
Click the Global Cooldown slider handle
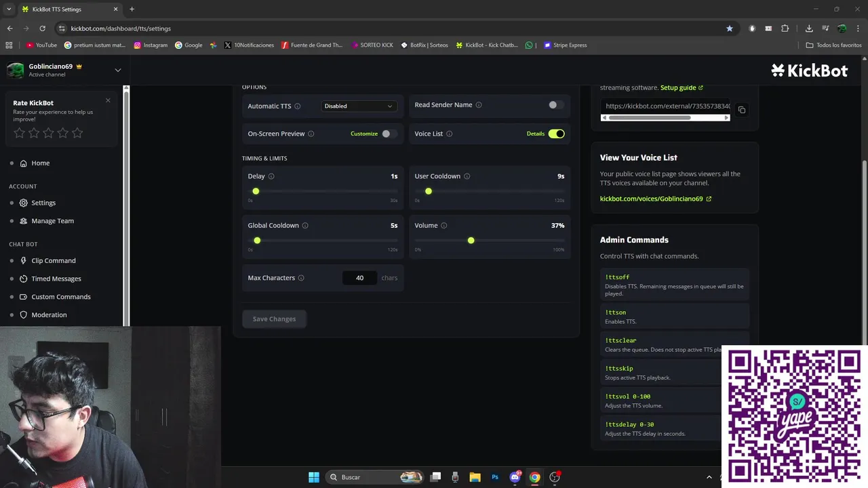pos(257,241)
